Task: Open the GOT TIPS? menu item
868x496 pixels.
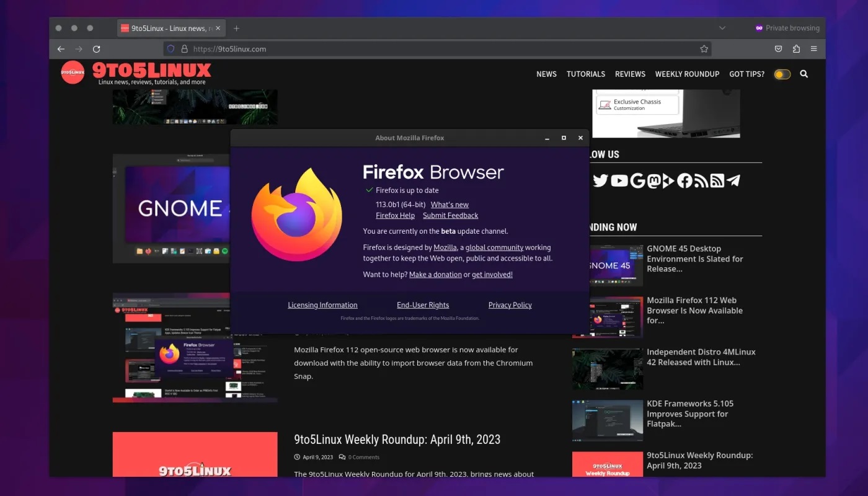Action: (746, 74)
